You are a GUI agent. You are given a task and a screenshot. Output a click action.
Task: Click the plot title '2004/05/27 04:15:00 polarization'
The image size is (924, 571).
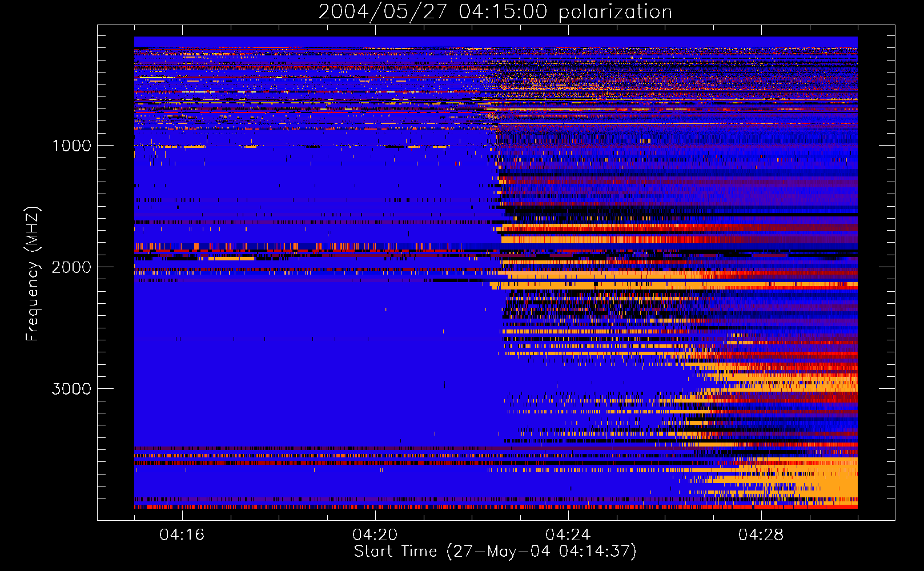(x=495, y=12)
